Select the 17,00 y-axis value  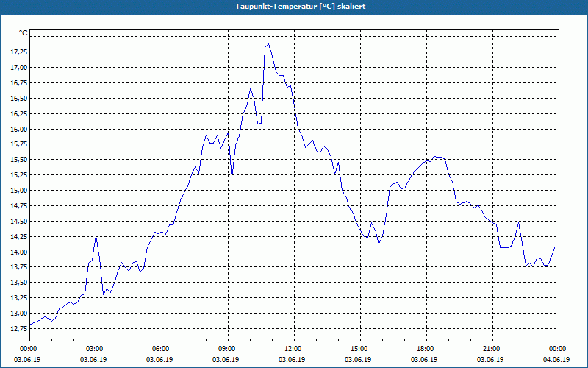(x=19, y=68)
